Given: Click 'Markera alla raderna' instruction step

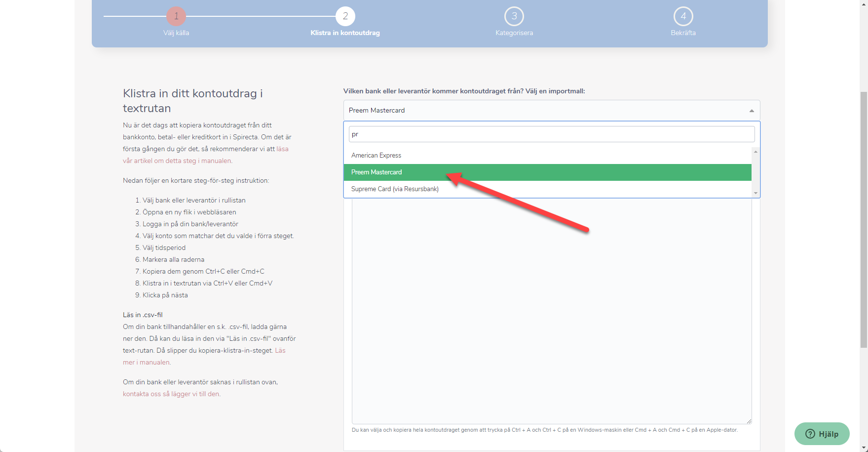Looking at the screenshot, I should pos(173,259).
